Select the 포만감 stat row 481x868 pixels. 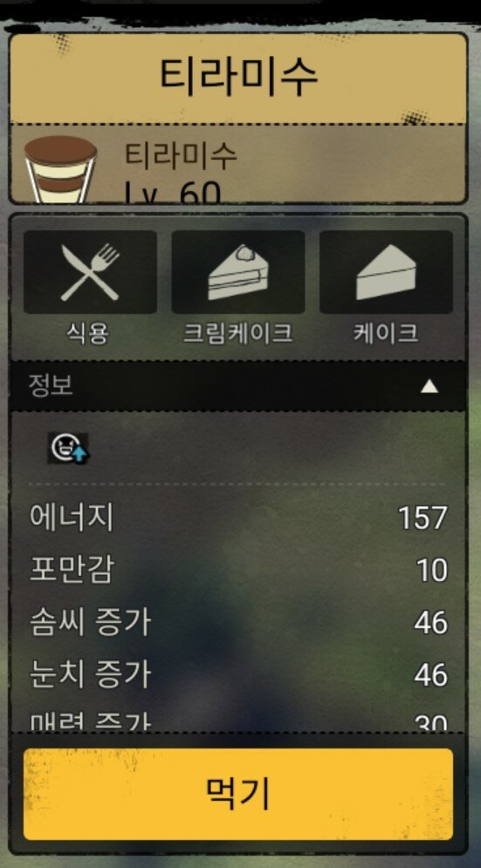[238, 571]
